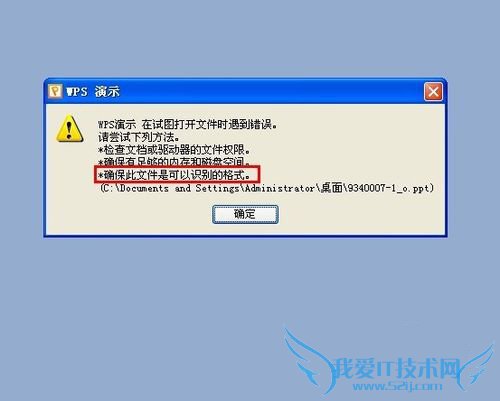Click the line about 文件权限
500x401 pixels.
click(x=174, y=149)
